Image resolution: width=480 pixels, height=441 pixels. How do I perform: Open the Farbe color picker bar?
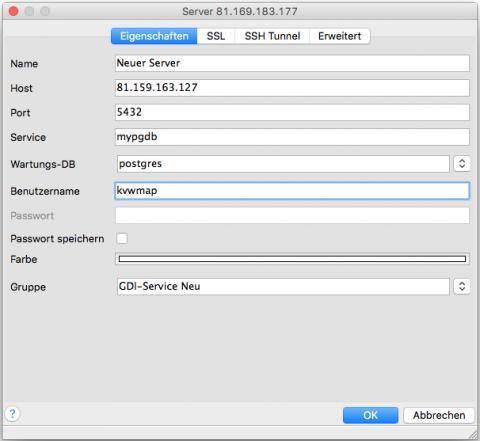(x=292, y=259)
